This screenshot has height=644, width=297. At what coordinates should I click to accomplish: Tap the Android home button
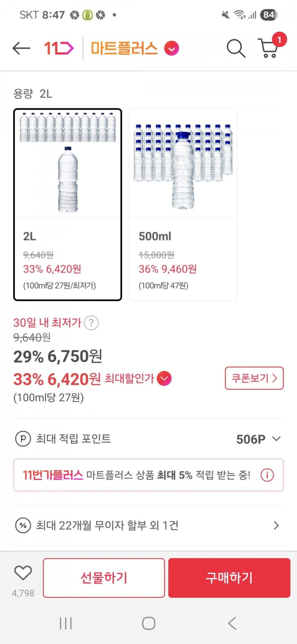click(148, 623)
